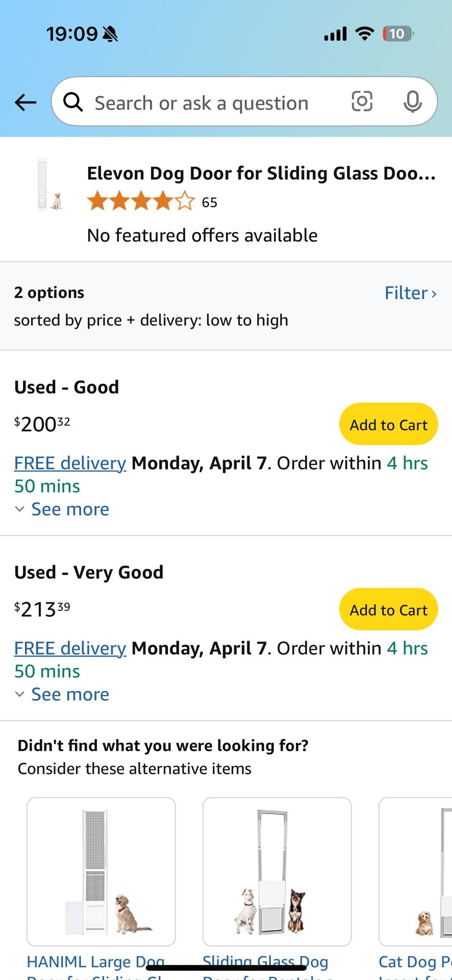452x980 pixels.
Task: Open camera lens visual search
Action: pos(362,102)
